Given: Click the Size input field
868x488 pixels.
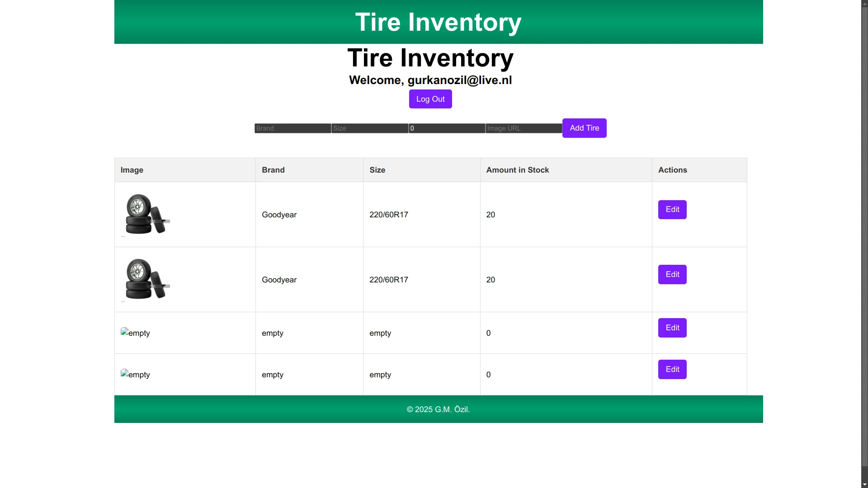Looking at the screenshot, I should pyautogui.click(x=370, y=128).
